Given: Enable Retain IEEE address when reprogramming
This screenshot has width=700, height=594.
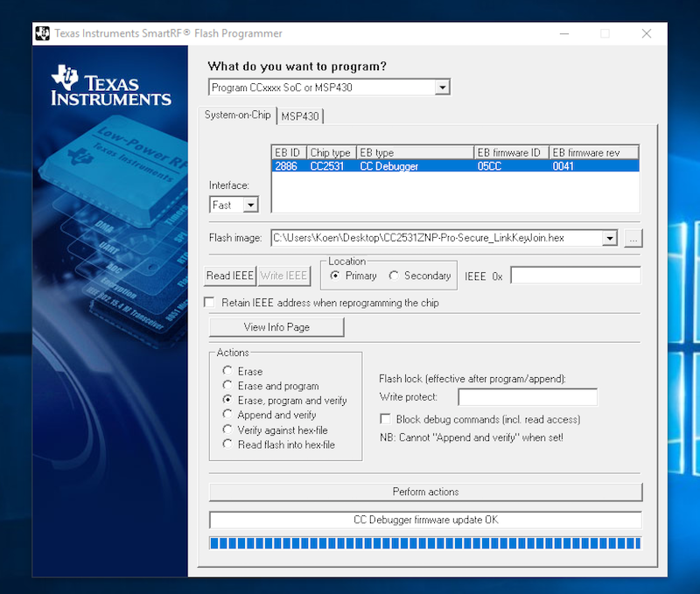Looking at the screenshot, I should tap(209, 303).
